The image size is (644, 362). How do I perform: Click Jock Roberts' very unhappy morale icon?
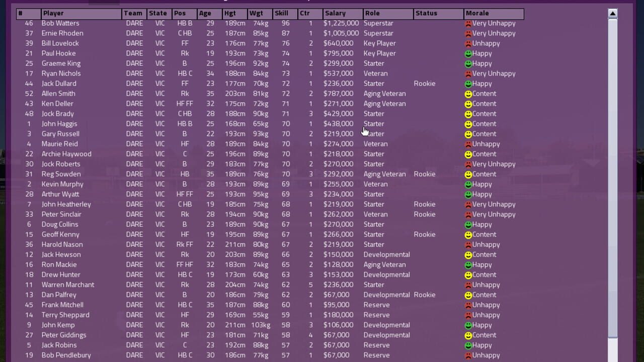pyautogui.click(x=468, y=164)
